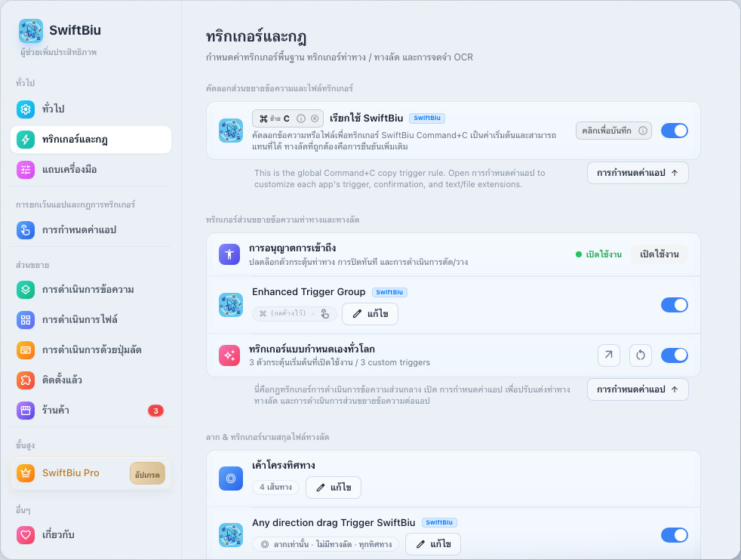Edit Enhanced Trigger Group with แก้ไข
741x560 pixels.
coord(370,314)
